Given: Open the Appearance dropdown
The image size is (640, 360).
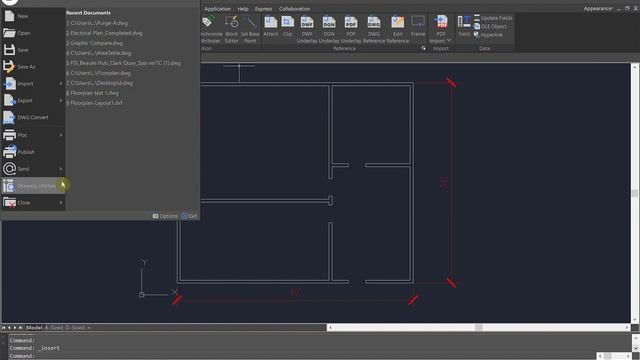Looking at the screenshot, I should click(598, 9).
